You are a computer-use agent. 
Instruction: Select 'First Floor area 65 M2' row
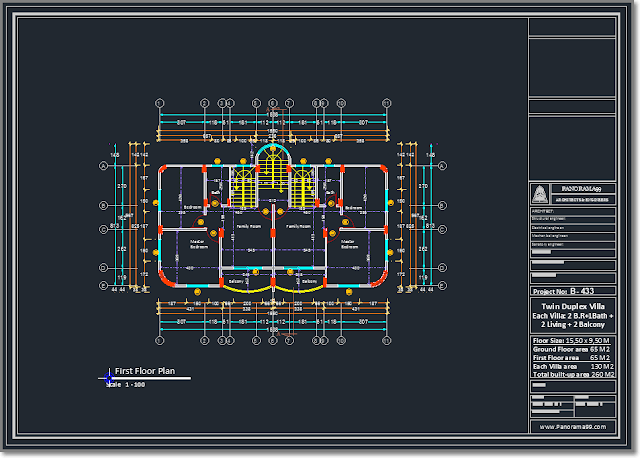pos(571,358)
